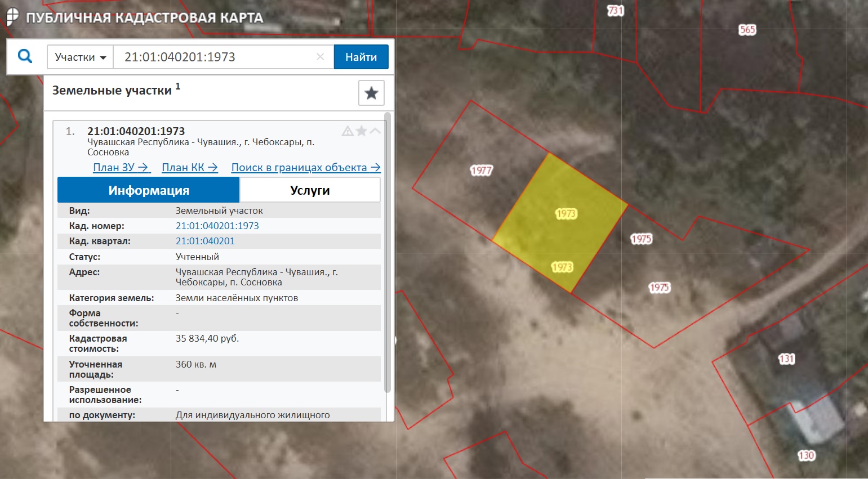Click the result title 21:01:040201:1973 heading
Image resolution: width=868 pixels, height=479 pixels.
tap(136, 131)
